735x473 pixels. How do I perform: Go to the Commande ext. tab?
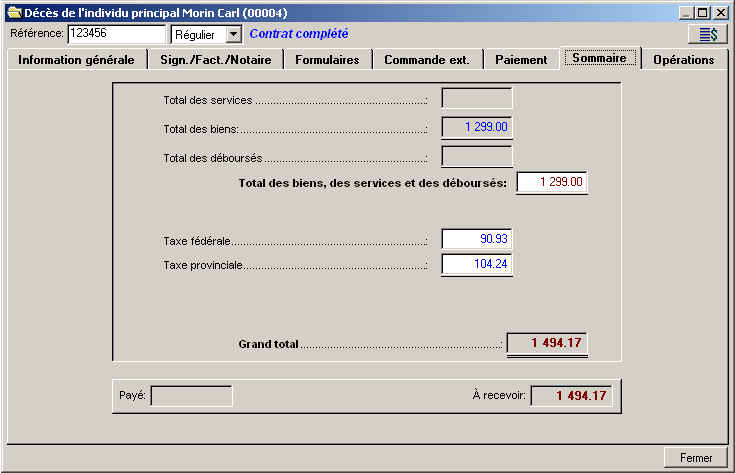[427, 59]
